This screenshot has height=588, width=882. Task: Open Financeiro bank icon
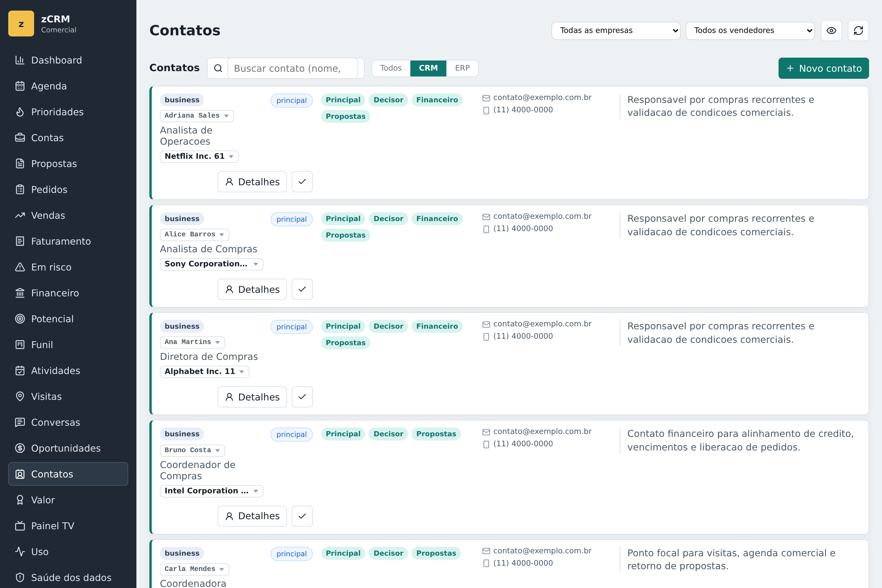point(20,293)
